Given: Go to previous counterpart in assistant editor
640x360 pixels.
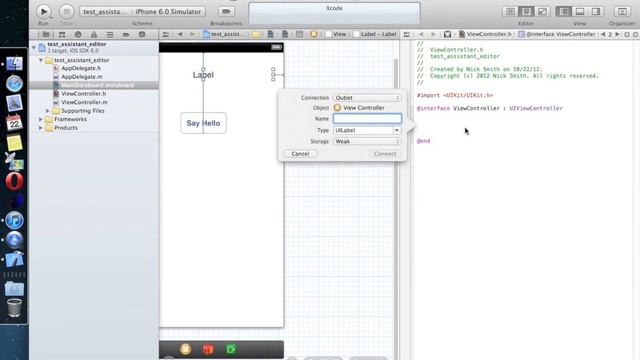Looking at the screenshot, I should (603, 35).
